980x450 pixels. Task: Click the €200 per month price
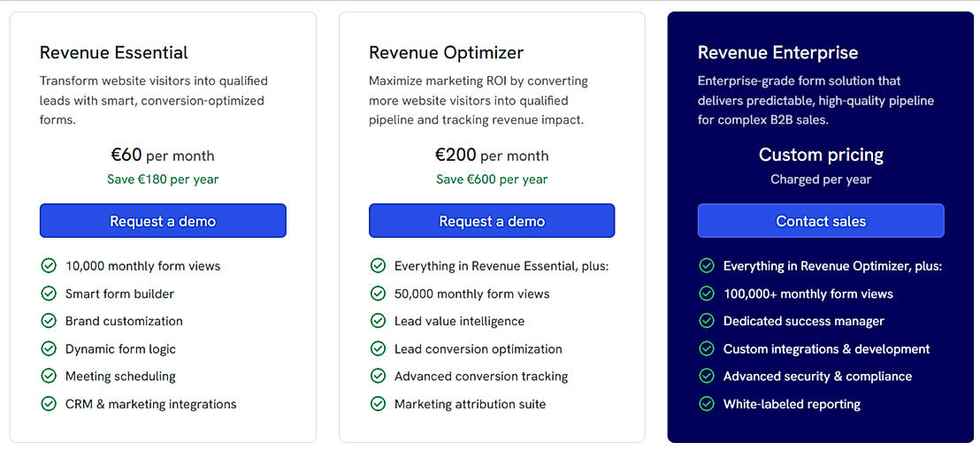(x=492, y=155)
